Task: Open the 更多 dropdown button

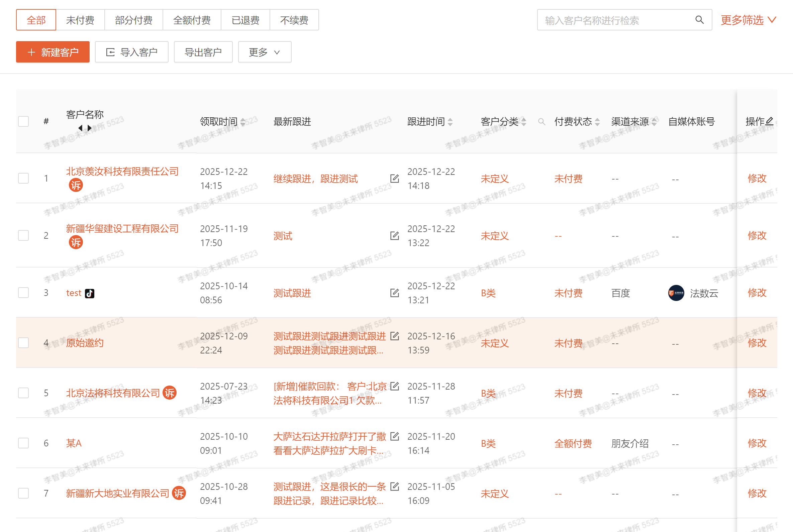Action: [x=264, y=52]
